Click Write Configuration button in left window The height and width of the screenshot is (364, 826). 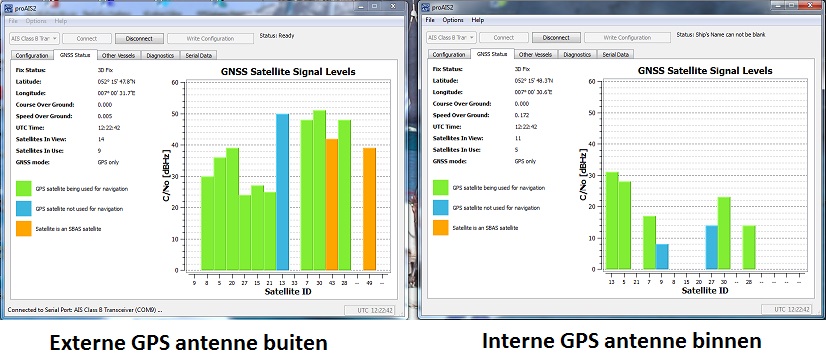coord(210,38)
